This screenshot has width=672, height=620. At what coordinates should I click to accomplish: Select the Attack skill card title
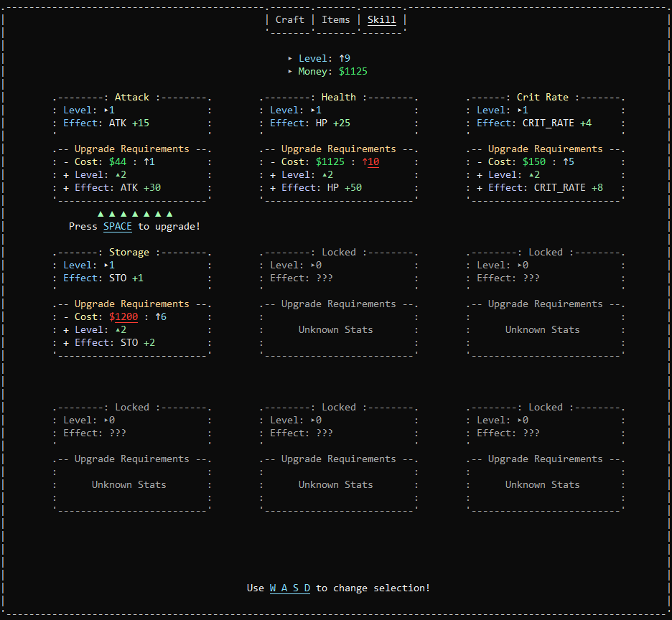click(x=132, y=98)
